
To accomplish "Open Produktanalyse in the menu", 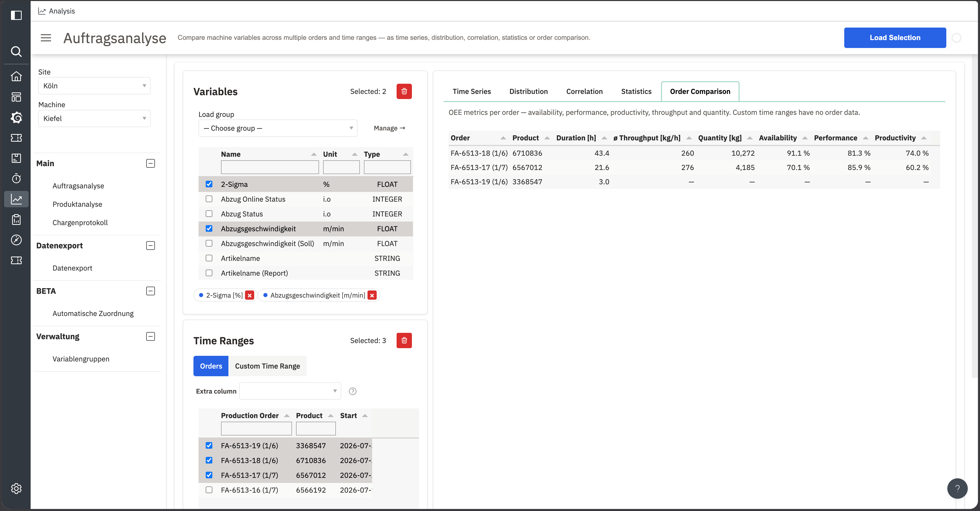I will pyautogui.click(x=77, y=204).
